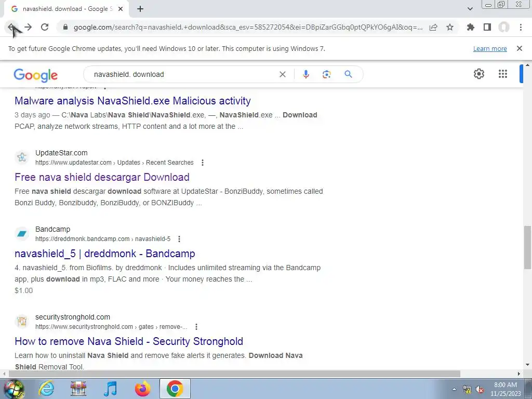Close the navashield download tab
Screen dimensions: 532x399
coord(121,9)
